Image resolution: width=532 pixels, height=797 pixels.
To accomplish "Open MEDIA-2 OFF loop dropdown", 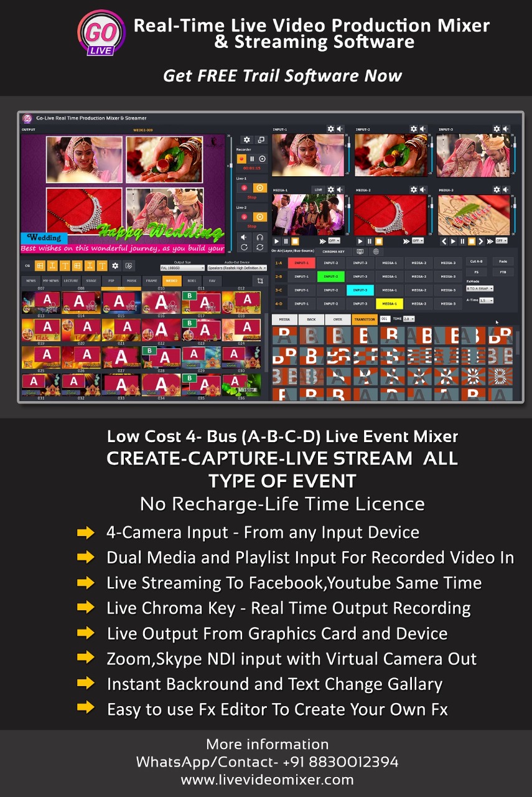I will [x=417, y=241].
